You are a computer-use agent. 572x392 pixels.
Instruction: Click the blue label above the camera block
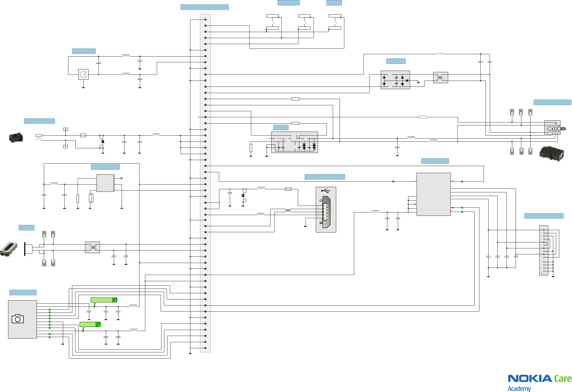pyautogui.click(x=23, y=292)
